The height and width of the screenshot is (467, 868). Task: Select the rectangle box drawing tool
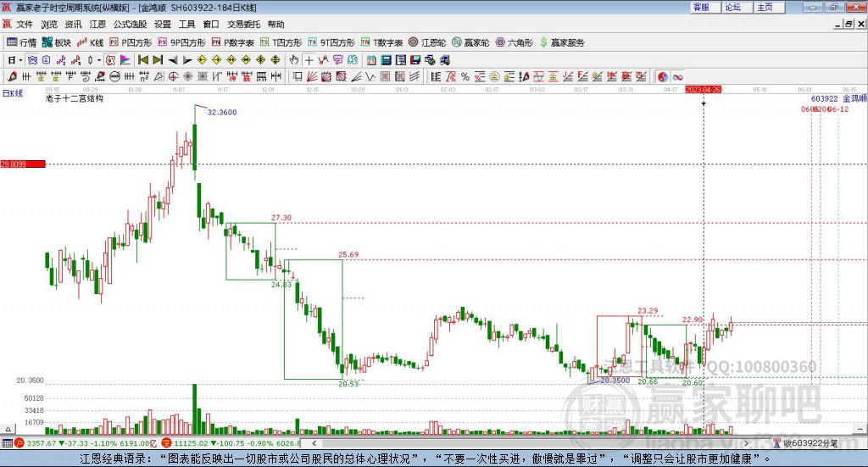[297, 77]
